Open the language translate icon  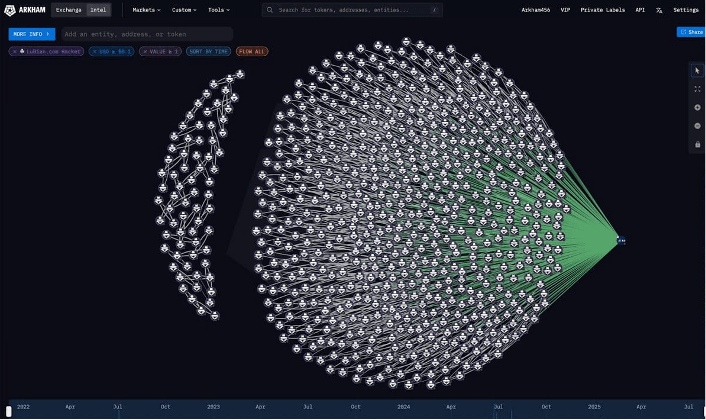coord(658,9)
